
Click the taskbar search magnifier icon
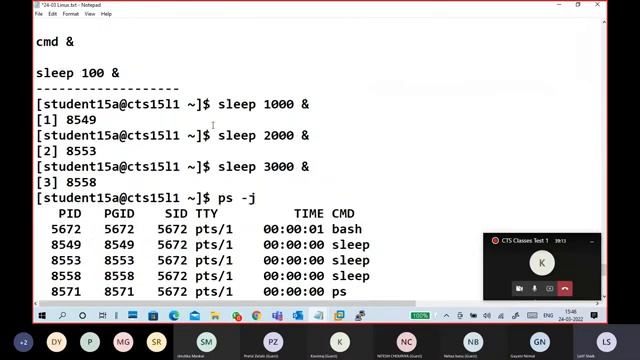(62, 316)
